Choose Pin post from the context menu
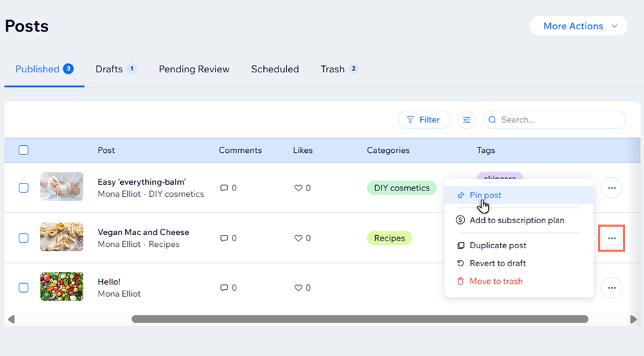The image size is (644, 356). click(x=485, y=195)
